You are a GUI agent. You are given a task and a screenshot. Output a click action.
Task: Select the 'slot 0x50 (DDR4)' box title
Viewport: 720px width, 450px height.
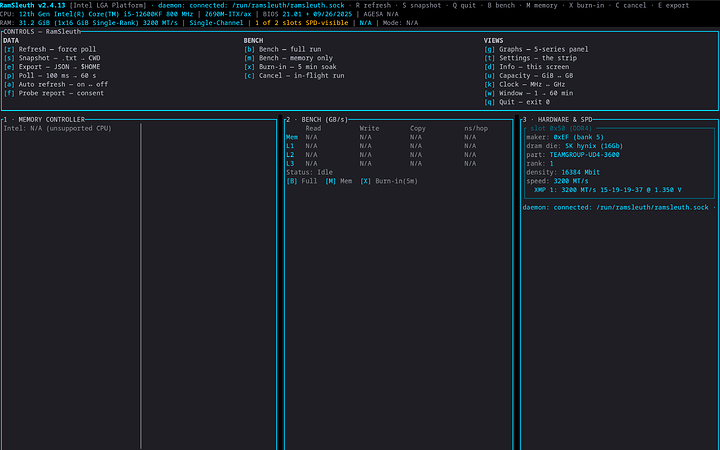pyautogui.click(x=561, y=128)
